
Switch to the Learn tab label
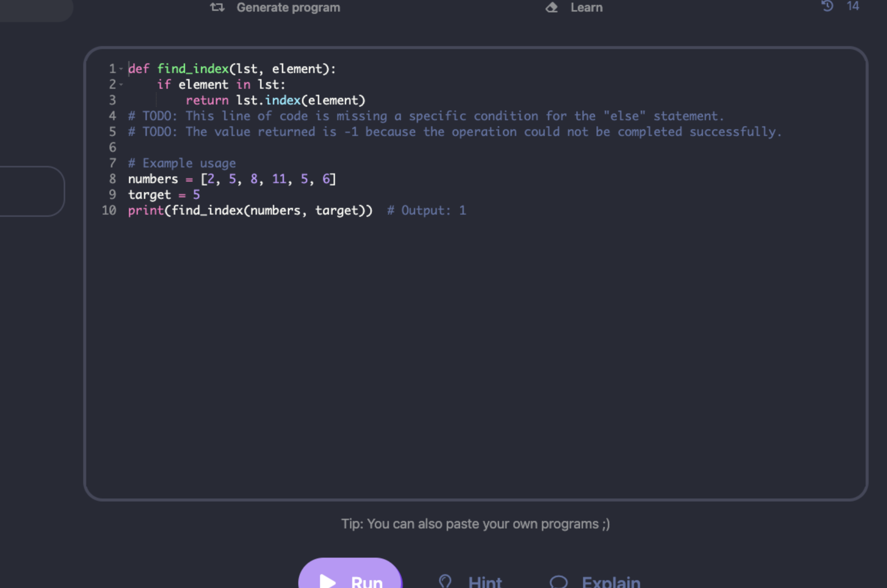click(586, 7)
